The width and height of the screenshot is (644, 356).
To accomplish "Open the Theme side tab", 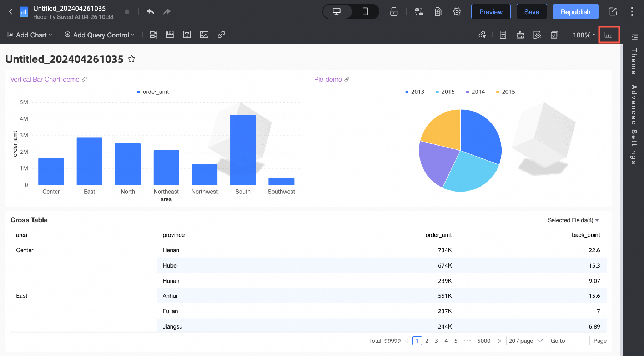I will coord(634,61).
